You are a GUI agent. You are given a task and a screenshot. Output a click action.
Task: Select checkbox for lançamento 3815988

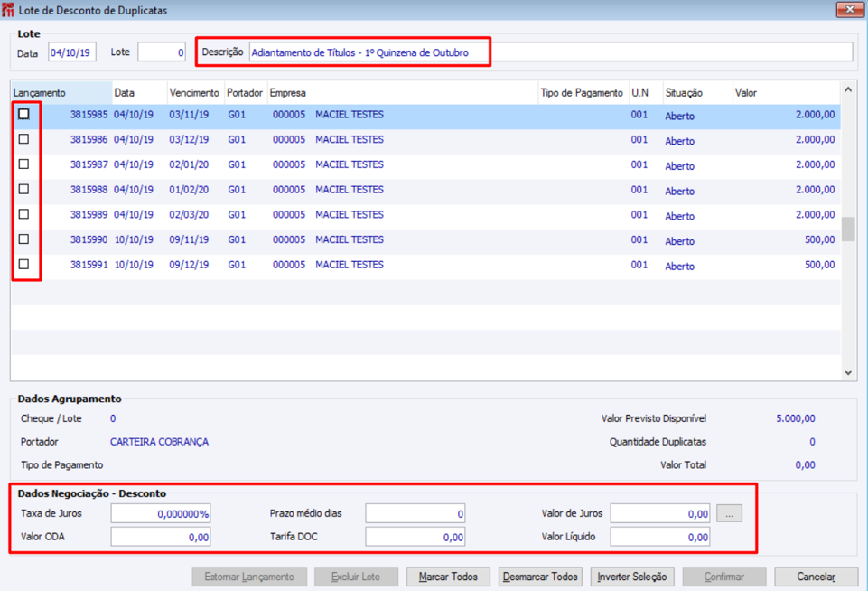click(23, 189)
